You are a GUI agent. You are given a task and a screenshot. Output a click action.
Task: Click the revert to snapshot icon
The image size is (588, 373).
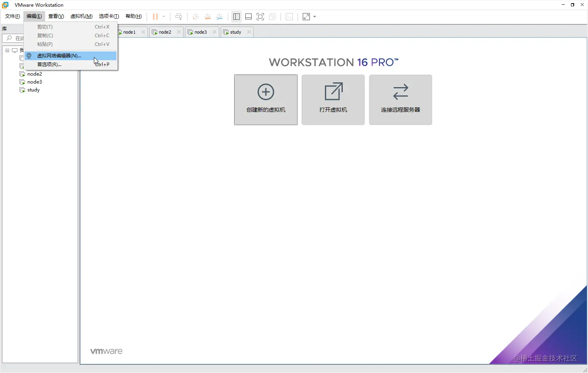point(207,17)
